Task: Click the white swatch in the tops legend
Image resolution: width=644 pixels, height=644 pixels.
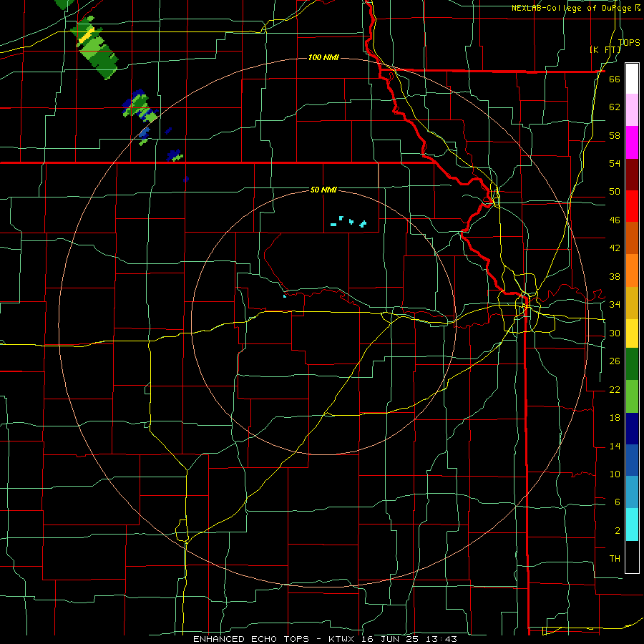Action: pyautogui.click(x=632, y=79)
